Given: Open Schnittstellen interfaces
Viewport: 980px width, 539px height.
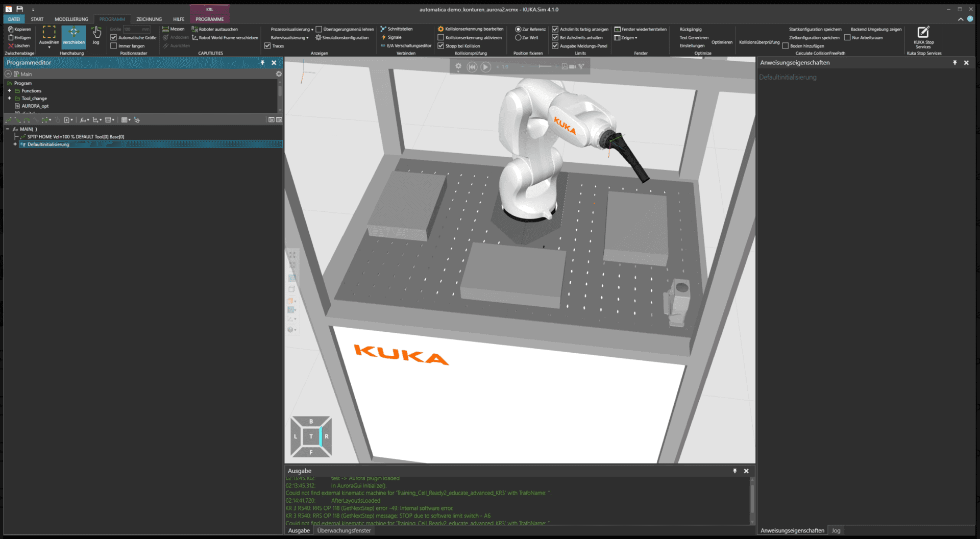Looking at the screenshot, I should pyautogui.click(x=397, y=29).
